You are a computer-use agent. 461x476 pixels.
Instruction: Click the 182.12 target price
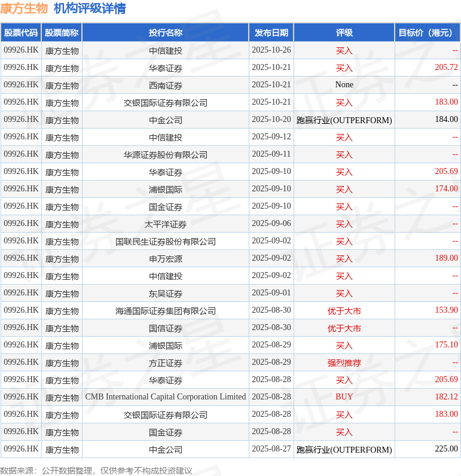446,396
